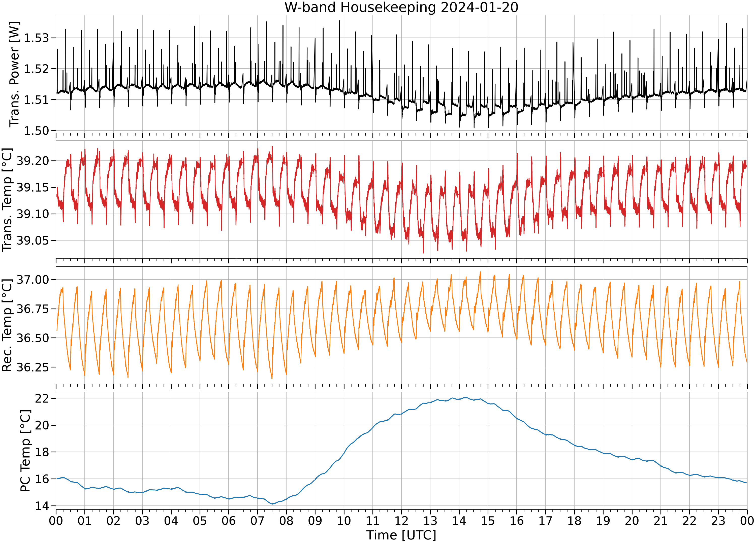This screenshot has width=756, height=544.
Task: Click the 37.00 tick on receiver temperature axis
Action: [33, 280]
